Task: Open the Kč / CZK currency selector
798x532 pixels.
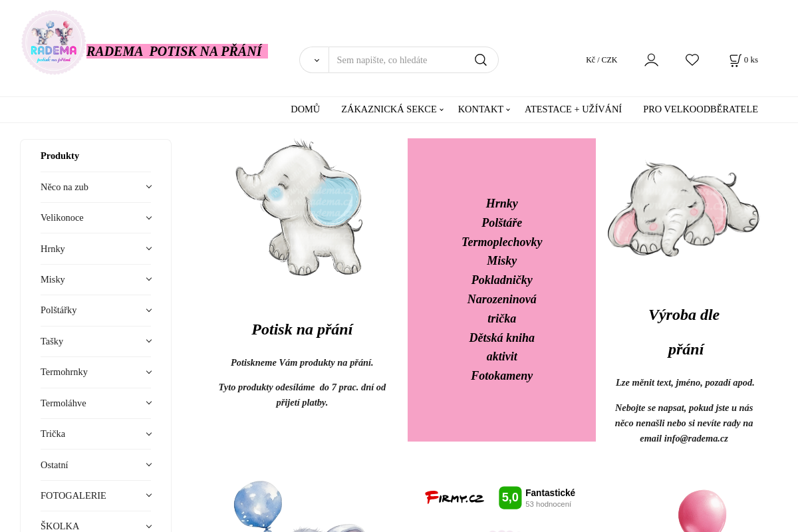Action: (x=601, y=60)
